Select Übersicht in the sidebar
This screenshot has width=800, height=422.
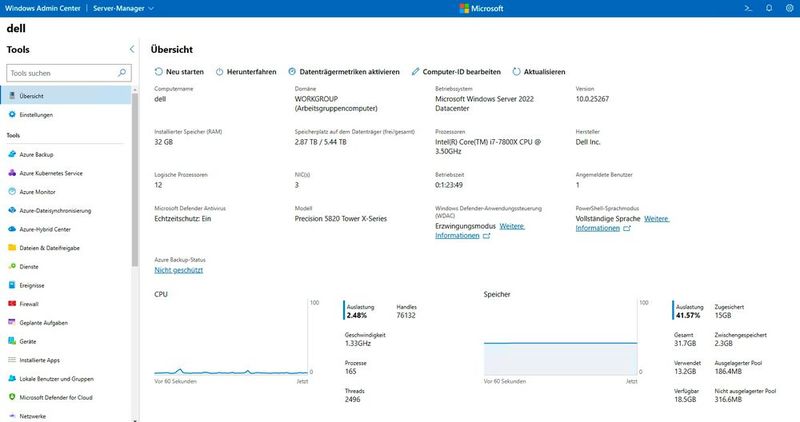(x=66, y=95)
